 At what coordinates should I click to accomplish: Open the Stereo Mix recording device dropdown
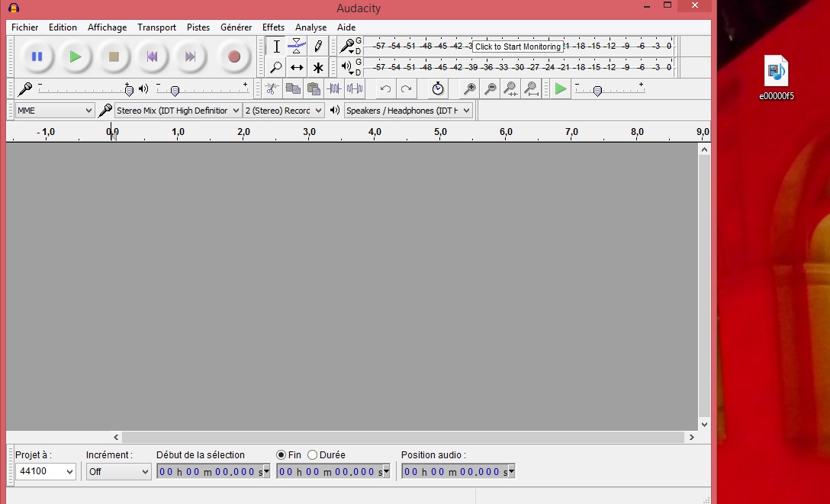(177, 111)
